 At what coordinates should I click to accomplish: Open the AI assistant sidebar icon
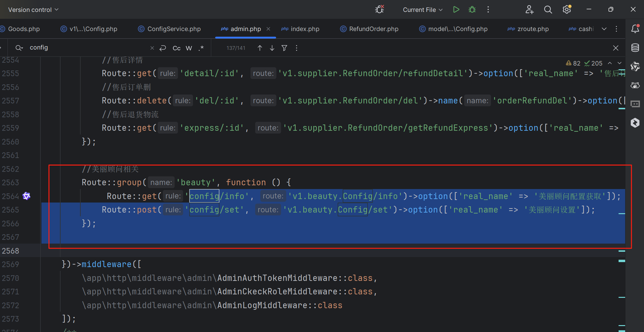point(635,66)
